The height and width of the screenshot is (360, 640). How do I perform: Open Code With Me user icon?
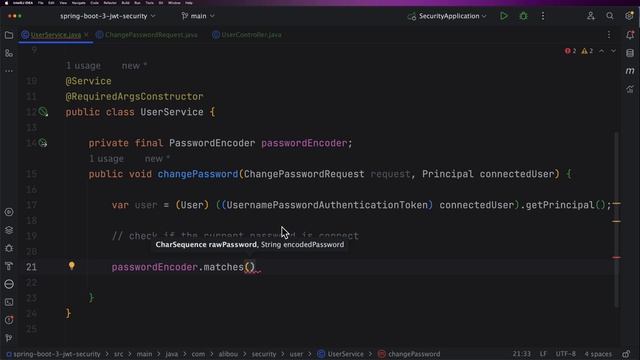[x=591, y=16]
